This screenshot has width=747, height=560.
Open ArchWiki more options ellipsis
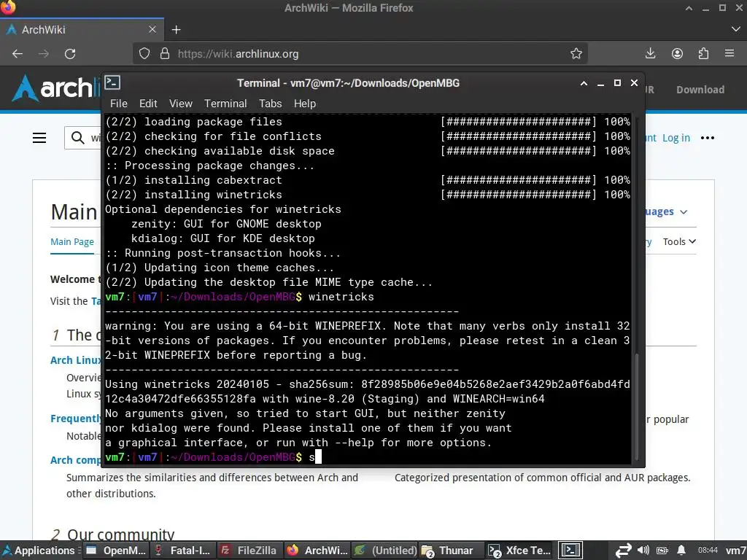coord(708,138)
